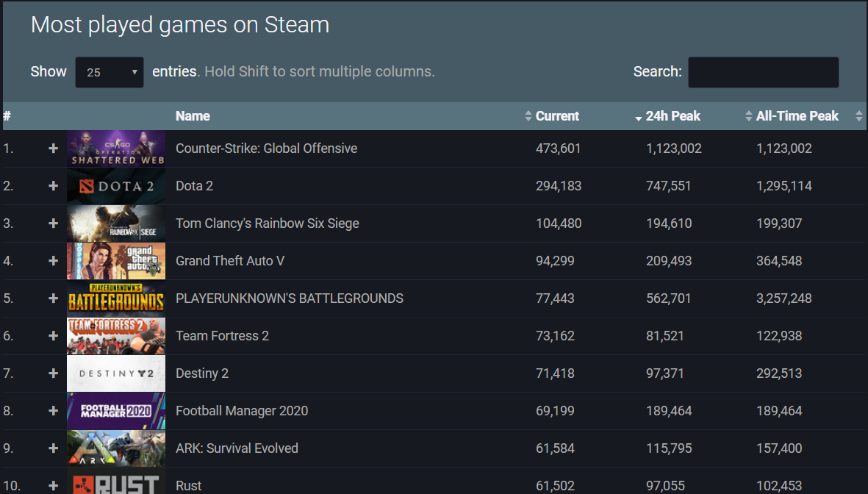Image resolution: width=868 pixels, height=494 pixels.
Task: Click the Rust game banner thumbnail
Action: tap(116, 481)
